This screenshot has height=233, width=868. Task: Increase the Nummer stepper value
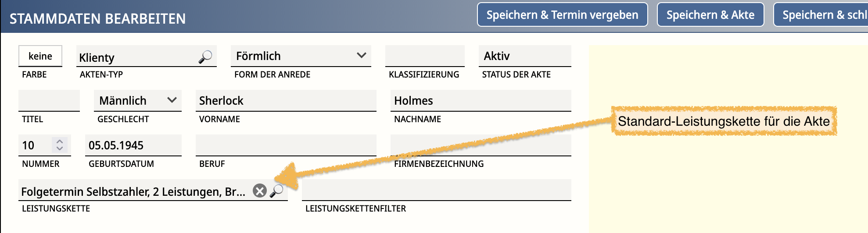click(x=60, y=141)
